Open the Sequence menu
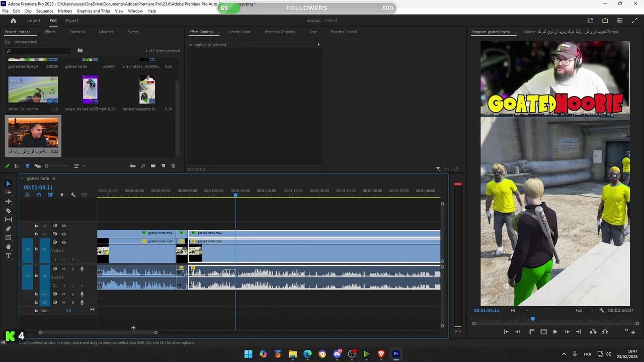Viewport: 644px width, 362px height. [x=44, y=11]
